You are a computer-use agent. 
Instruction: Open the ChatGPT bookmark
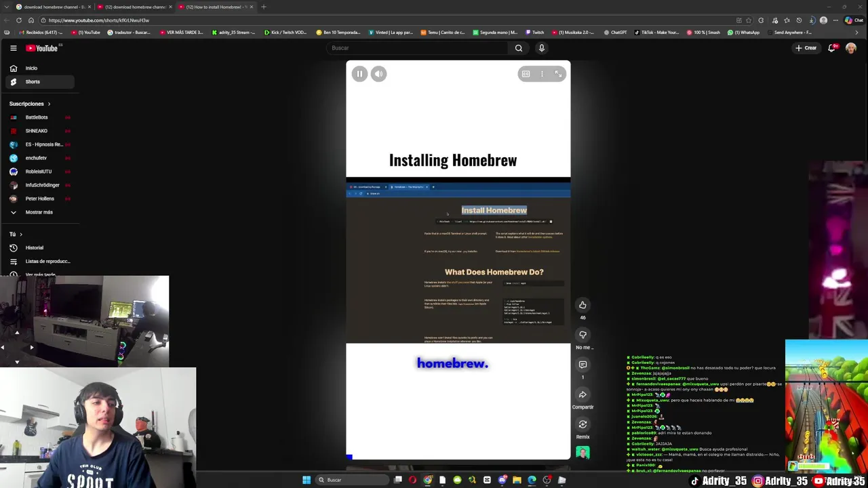coord(614,33)
